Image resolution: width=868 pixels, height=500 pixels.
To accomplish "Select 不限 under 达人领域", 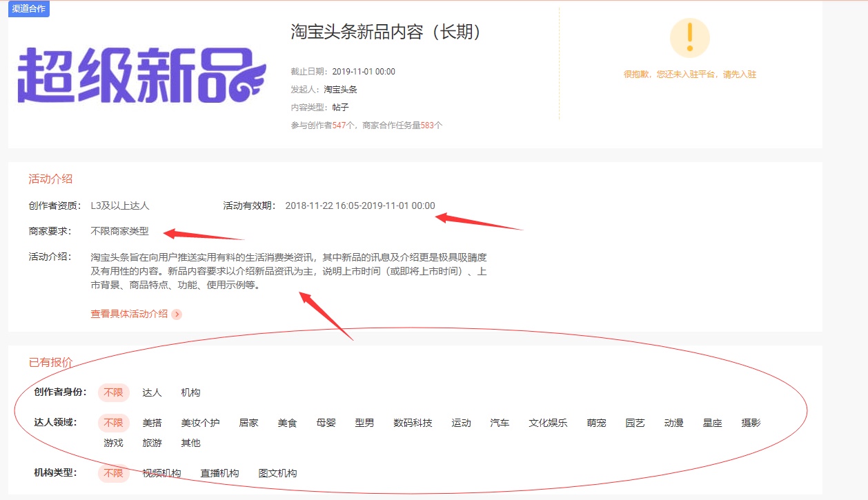I will 113,423.
